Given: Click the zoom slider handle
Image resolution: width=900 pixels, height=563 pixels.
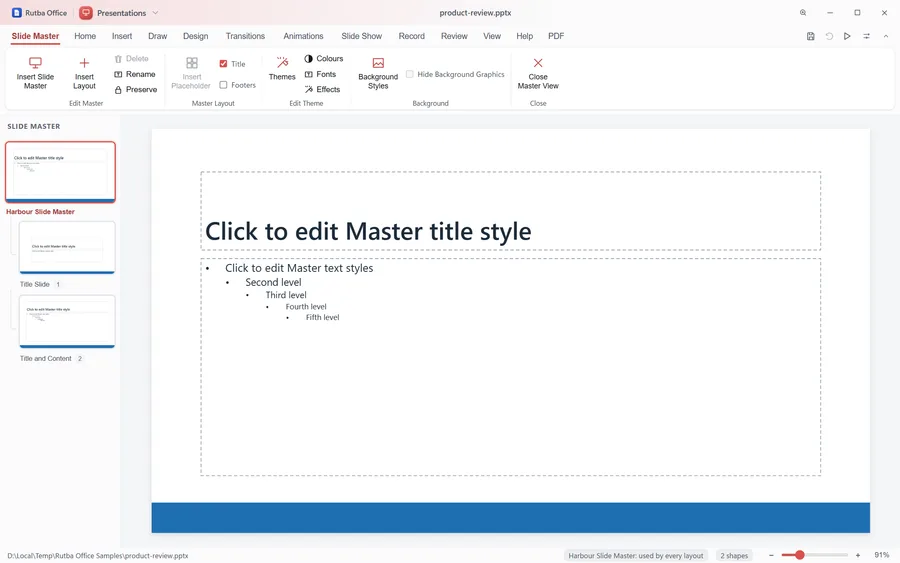Looking at the screenshot, I should 800,555.
